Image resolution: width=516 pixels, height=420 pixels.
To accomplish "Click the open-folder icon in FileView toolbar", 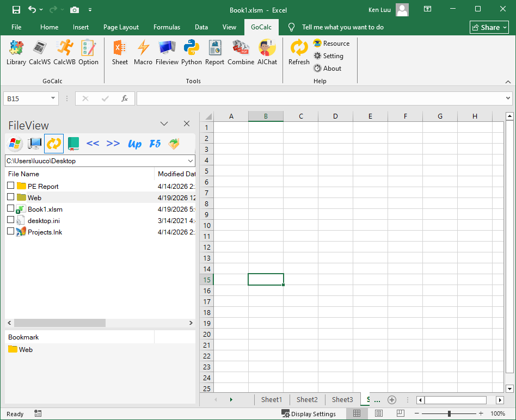I will (x=174, y=144).
